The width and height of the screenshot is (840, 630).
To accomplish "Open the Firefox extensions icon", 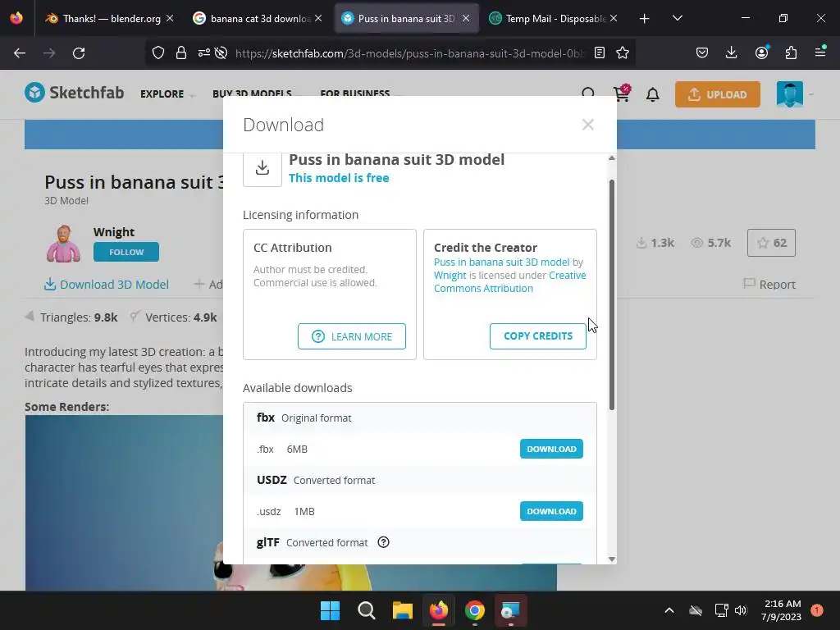I will click(791, 53).
